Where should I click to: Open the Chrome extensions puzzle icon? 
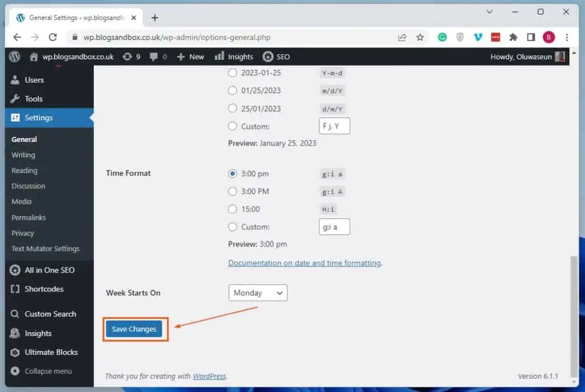pos(513,37)
